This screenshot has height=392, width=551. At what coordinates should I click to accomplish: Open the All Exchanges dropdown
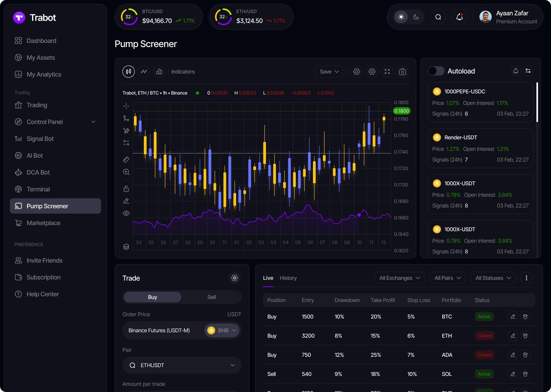[x=399, y=278]
